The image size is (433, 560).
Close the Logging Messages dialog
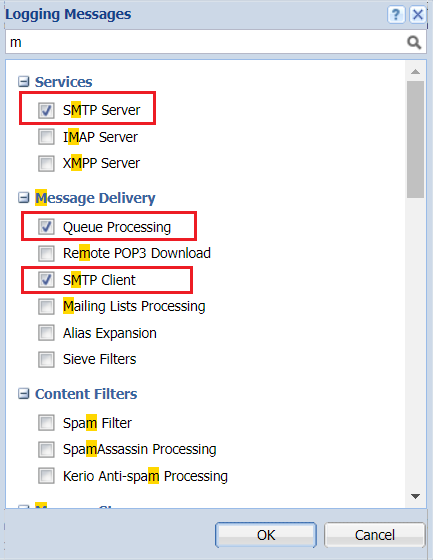(418, 15)
